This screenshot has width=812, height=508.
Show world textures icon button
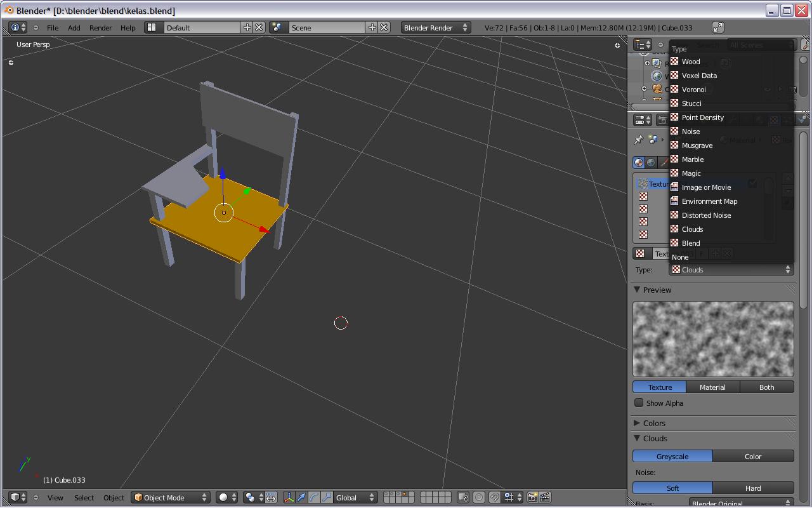651,163
